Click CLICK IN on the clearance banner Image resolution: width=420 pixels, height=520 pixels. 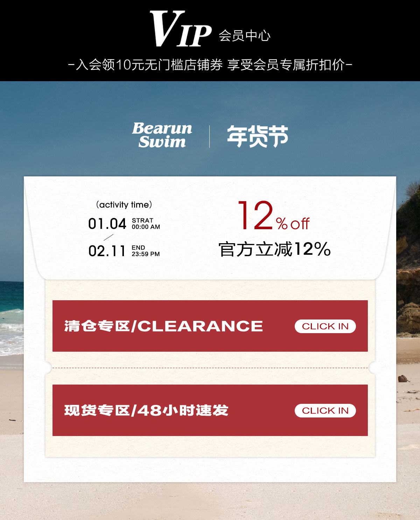coord(325,326)
